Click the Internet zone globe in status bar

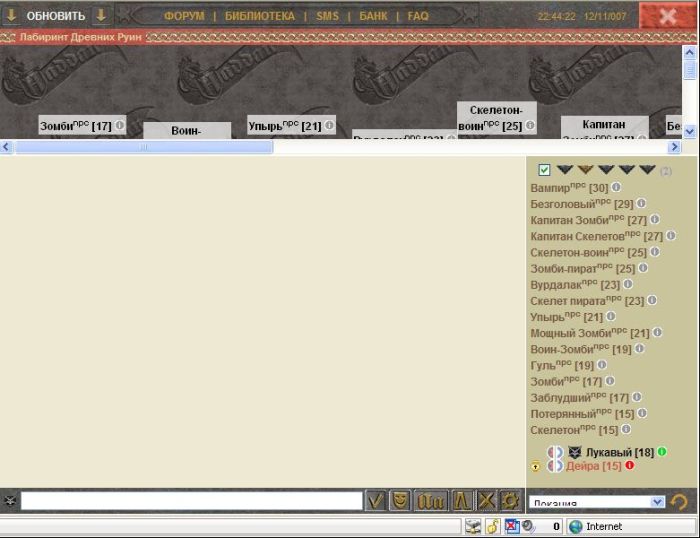pos(575,527)
